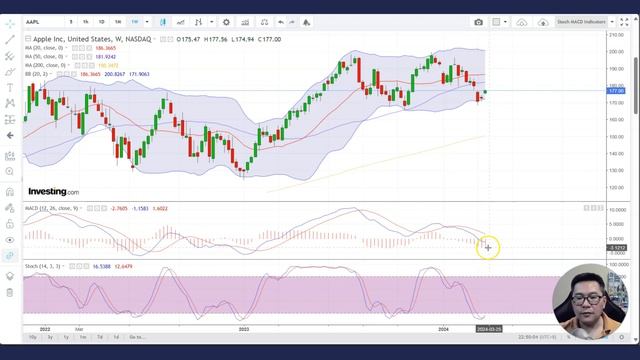Hide the MA (50, close, 0) indicator
This screenshot has height=360, width=640.
pyautogui.click(x=75, y=57)
